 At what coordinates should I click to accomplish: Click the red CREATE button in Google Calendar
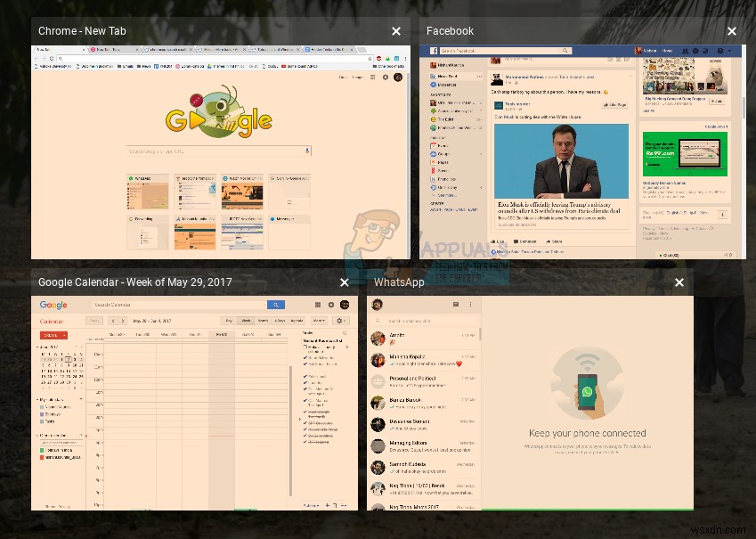pyautogui.click(x=54, y=336)
